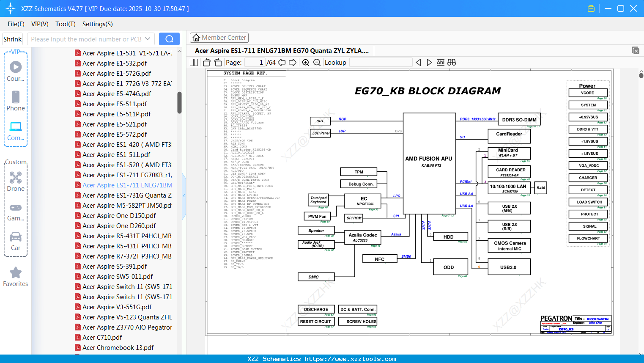Click the two-page view icon
This screenshot has width=644, height=363.
point(194,62)
